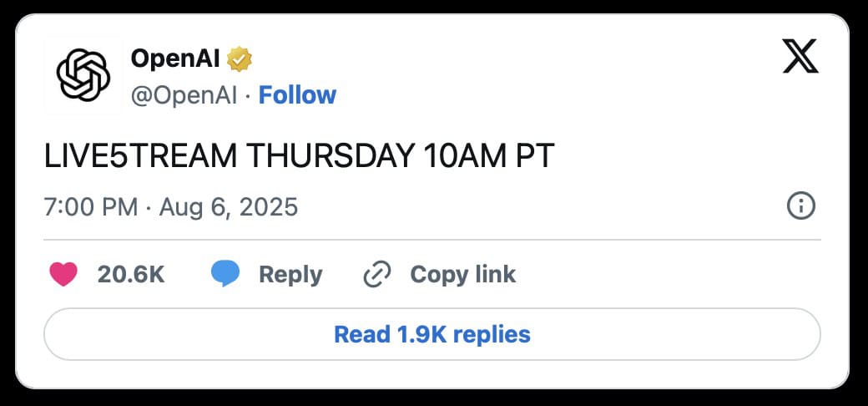The width and height of the screenshot is (868, 406).
Task: Click the chain link icon
Action: tap(377, 274)
